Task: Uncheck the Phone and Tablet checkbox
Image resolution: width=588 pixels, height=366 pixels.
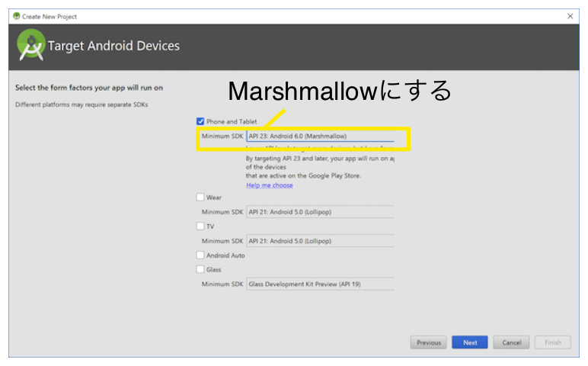Action: tap(200, 121)
